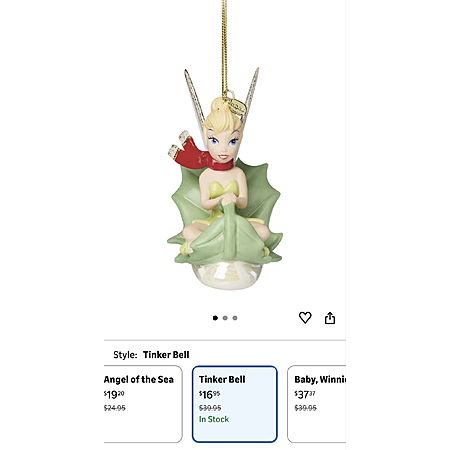The height and width of the screenshot is (450, 450).
Task: Click the struck-through $39.95 Tinker Bell price
Action: tap(210, 408)
